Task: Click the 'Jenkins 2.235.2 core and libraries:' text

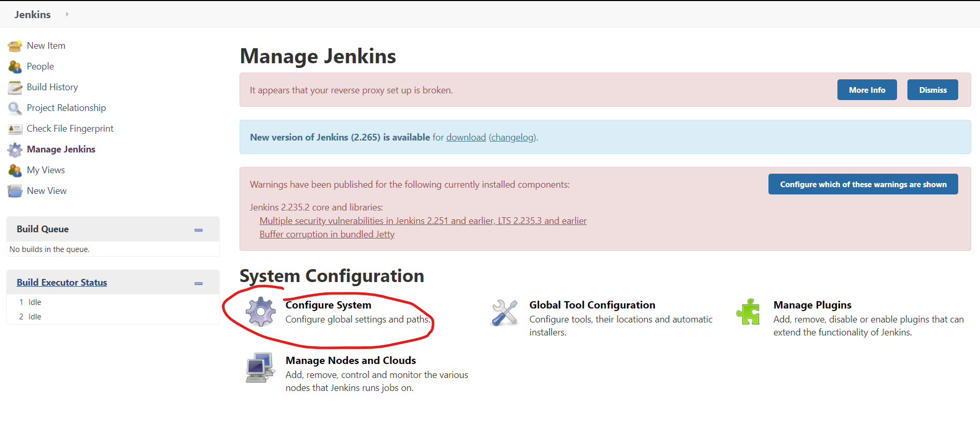Action: (316, 207)
